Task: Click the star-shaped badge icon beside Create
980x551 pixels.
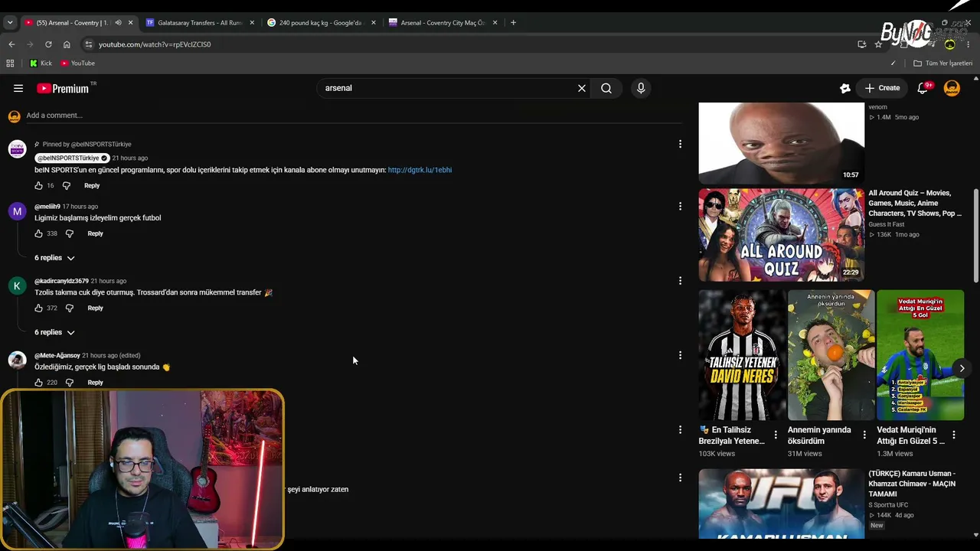Action: point(845,88)
